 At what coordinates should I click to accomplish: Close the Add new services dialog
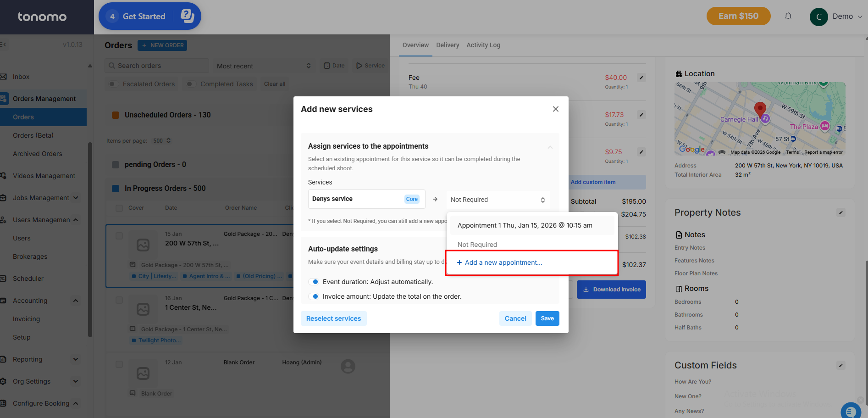pyautogui.click(x=555, y=109)
